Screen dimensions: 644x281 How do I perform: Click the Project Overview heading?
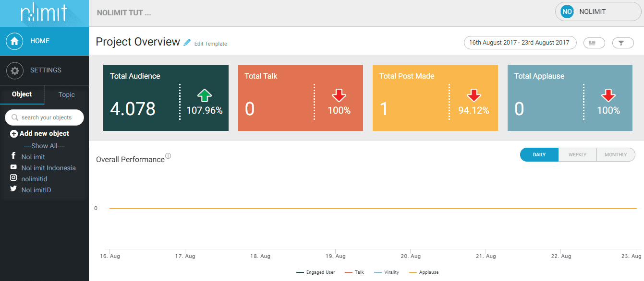(138, 42)
